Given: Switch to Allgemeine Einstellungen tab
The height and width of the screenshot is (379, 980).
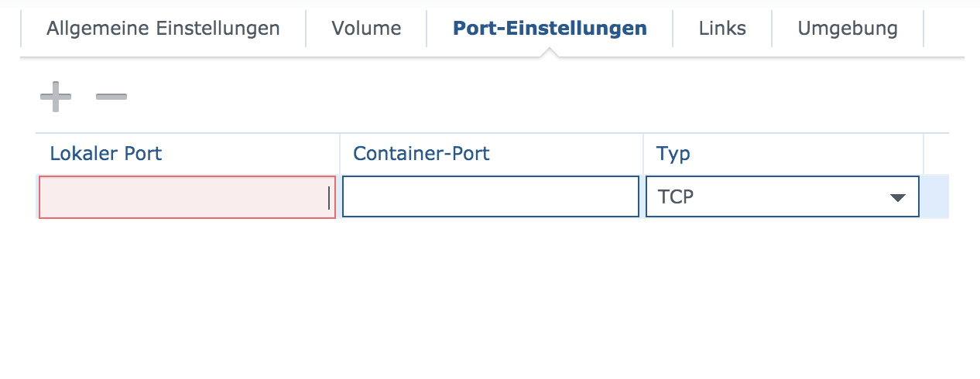Looking at the screenshot, I should coord(163,29).
